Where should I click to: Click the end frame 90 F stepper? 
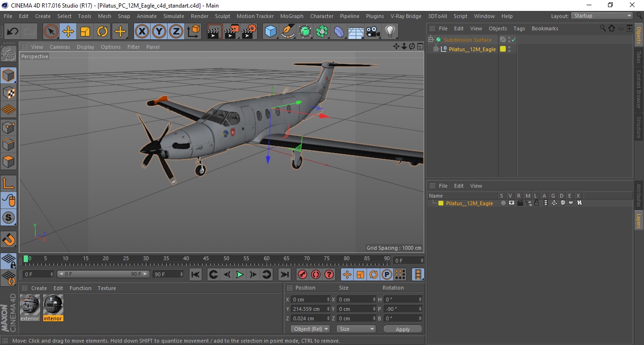point(181,274)
